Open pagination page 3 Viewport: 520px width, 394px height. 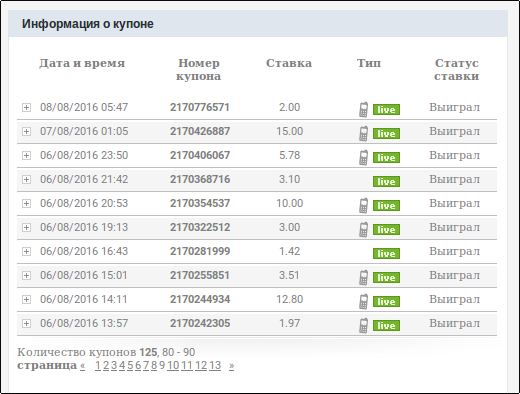coord(114,366)
